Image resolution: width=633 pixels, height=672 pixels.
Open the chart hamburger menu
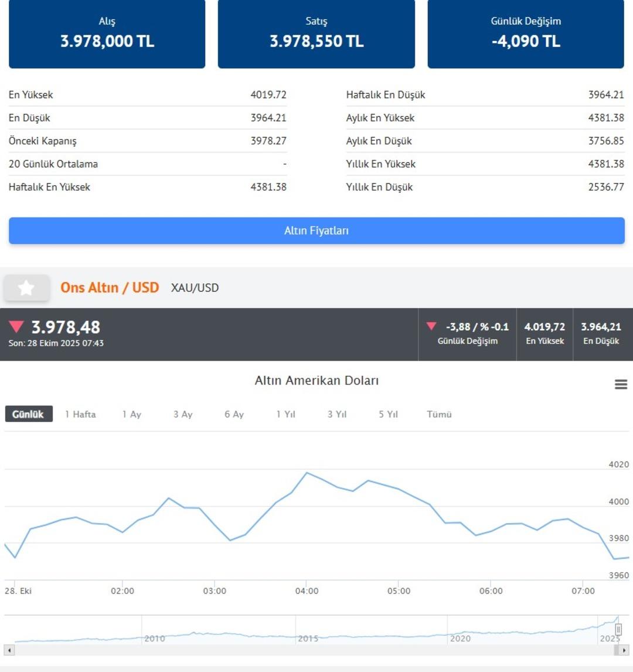coord(621,385)
